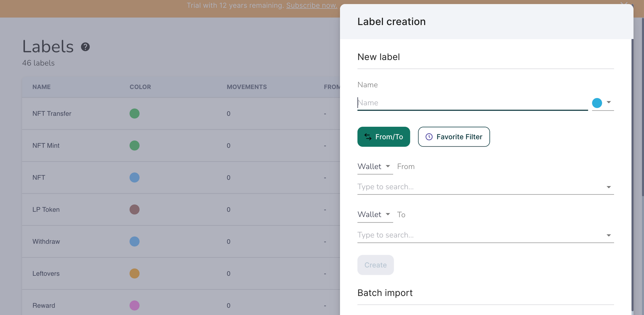Viewport: 644px width, 315px height.
Task: Open the To search combo box
Action: tap(486, 235)
